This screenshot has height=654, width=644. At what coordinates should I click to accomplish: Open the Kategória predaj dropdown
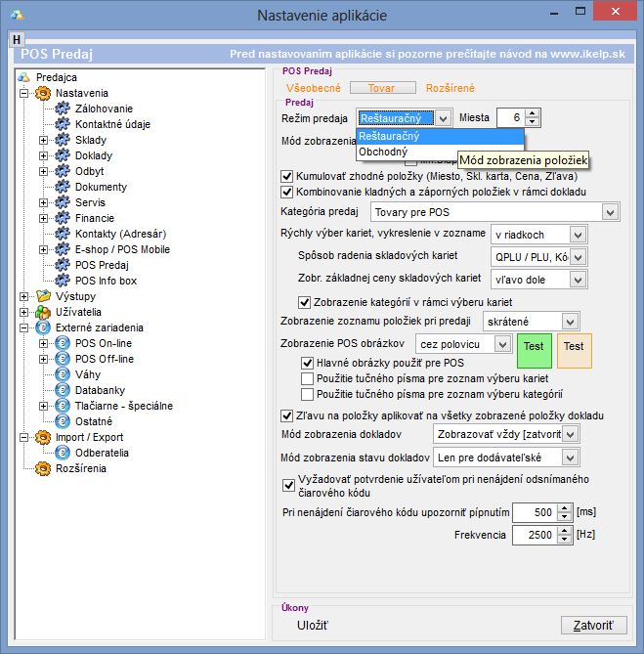pyautogui.click(x=611, y=211)
